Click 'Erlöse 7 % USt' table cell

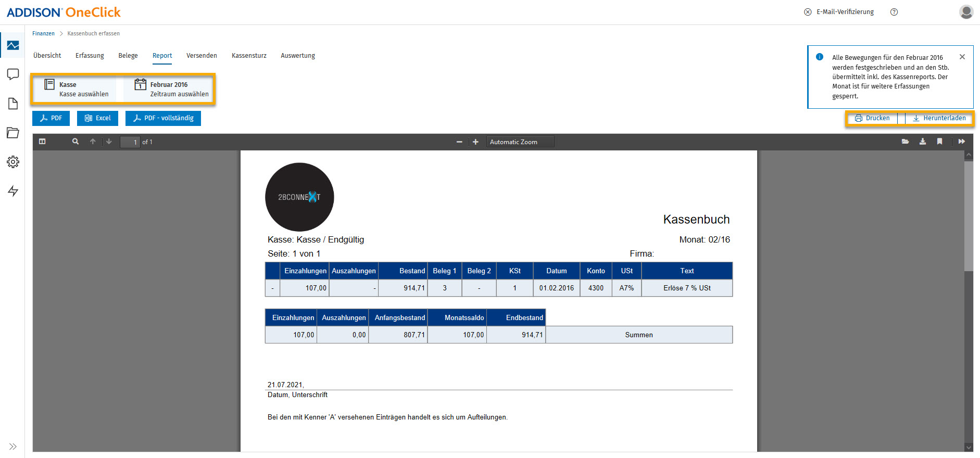point(687,288)
